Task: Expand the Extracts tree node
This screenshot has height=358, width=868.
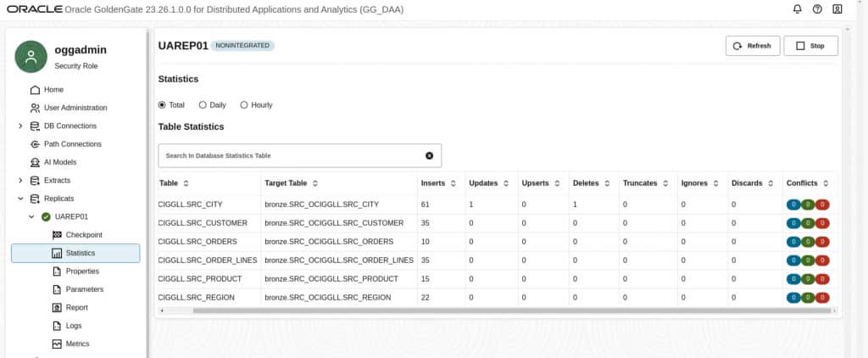Action: tap(20, 181)
